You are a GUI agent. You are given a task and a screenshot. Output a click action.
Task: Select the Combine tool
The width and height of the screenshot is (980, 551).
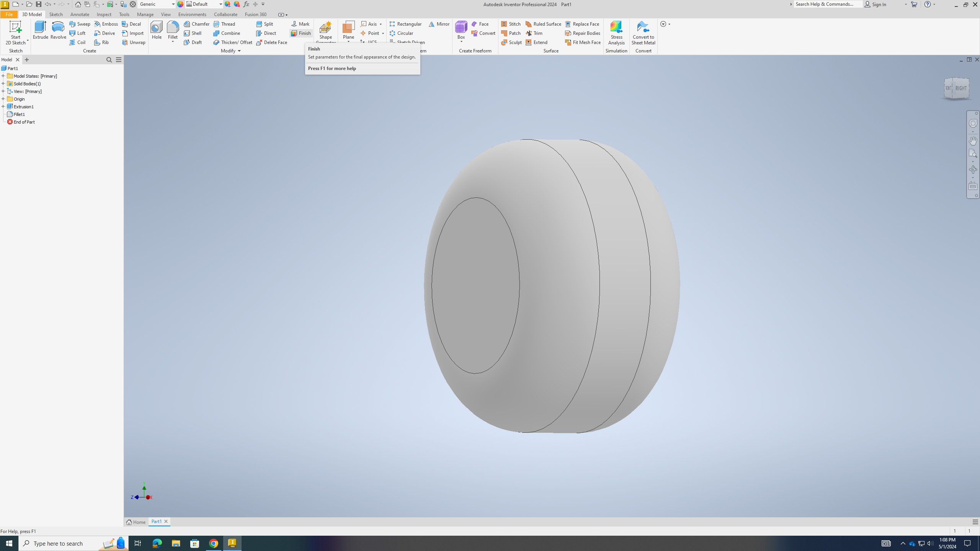pos(227,33)
